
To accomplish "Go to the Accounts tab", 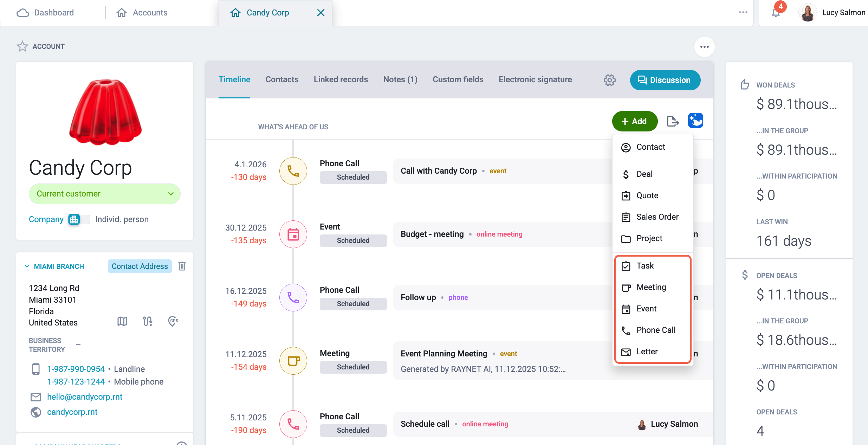I will [x=142, y=13].
